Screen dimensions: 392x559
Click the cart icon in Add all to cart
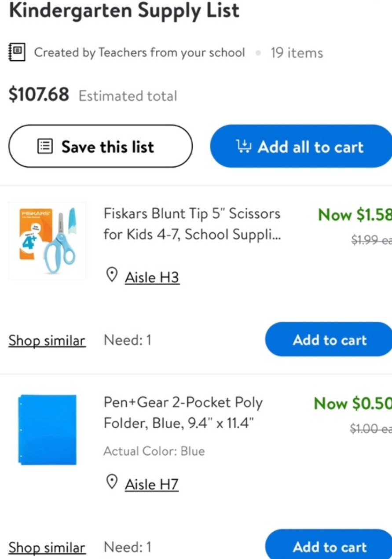tap(244, 147)
